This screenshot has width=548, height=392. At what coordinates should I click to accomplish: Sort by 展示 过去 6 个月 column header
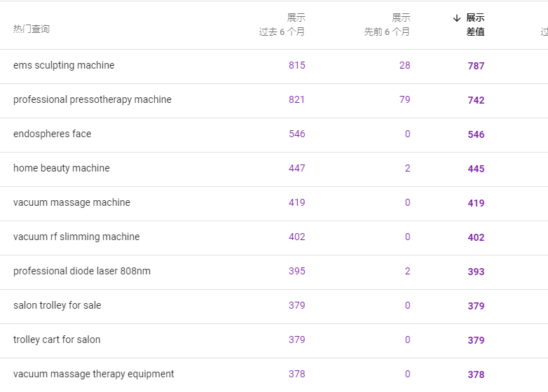(282, 24)
